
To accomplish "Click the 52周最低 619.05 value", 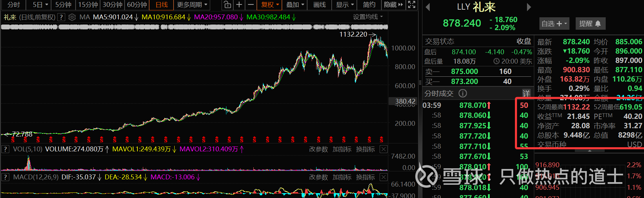I will (631, 107).
